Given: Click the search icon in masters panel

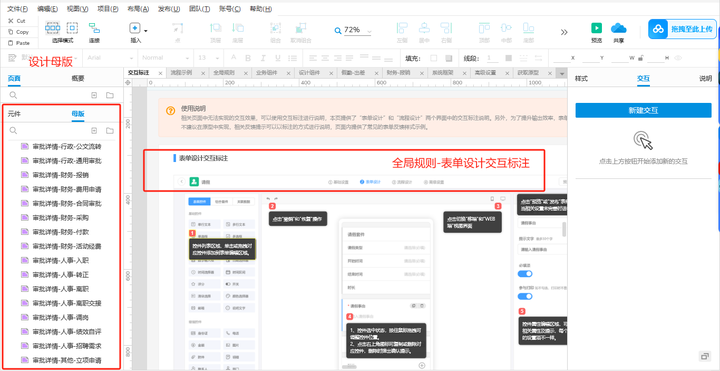Looking at the screenshot, I should 13,131.
